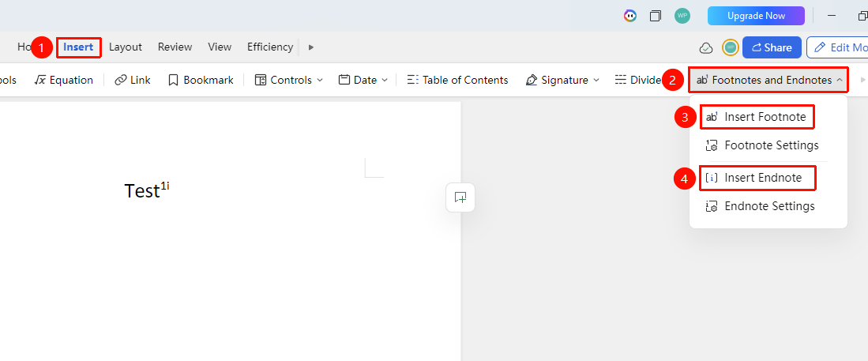Click the Upgrade Now button
Screen dimensions: 868x361
pyautogui.click(x=756, y=16)
